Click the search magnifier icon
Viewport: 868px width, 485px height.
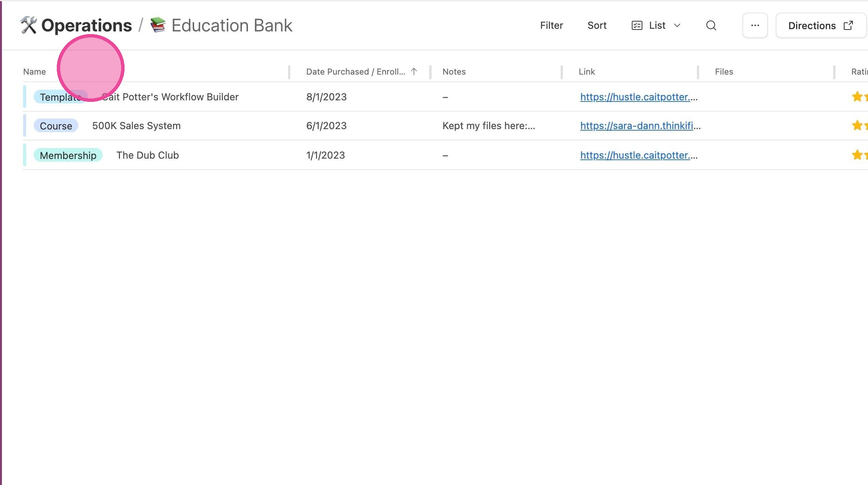click(x=711, y=25)
